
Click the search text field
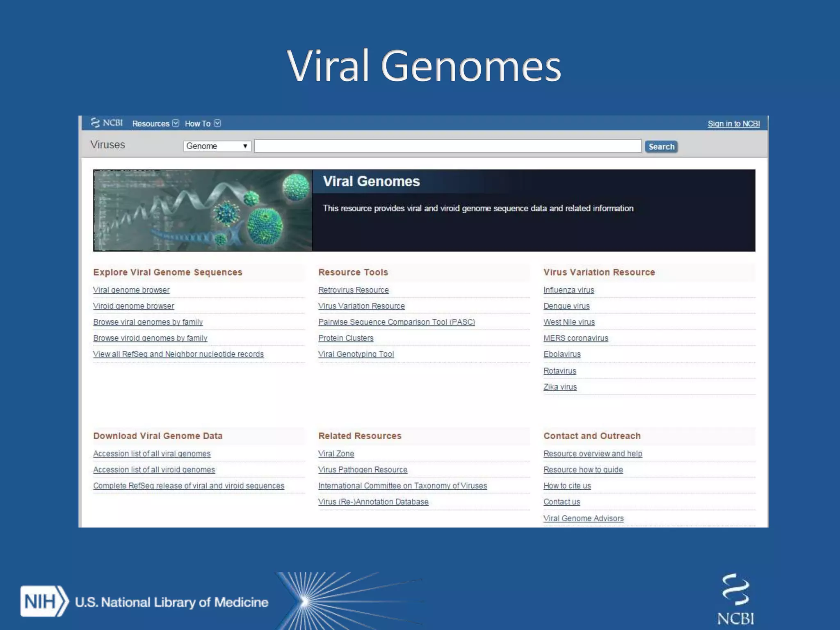click(x=447, y=146)
